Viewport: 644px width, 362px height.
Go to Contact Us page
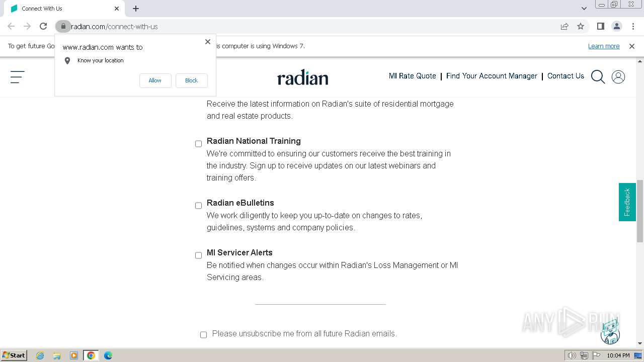pyautogui.click(x=566, y=76)
